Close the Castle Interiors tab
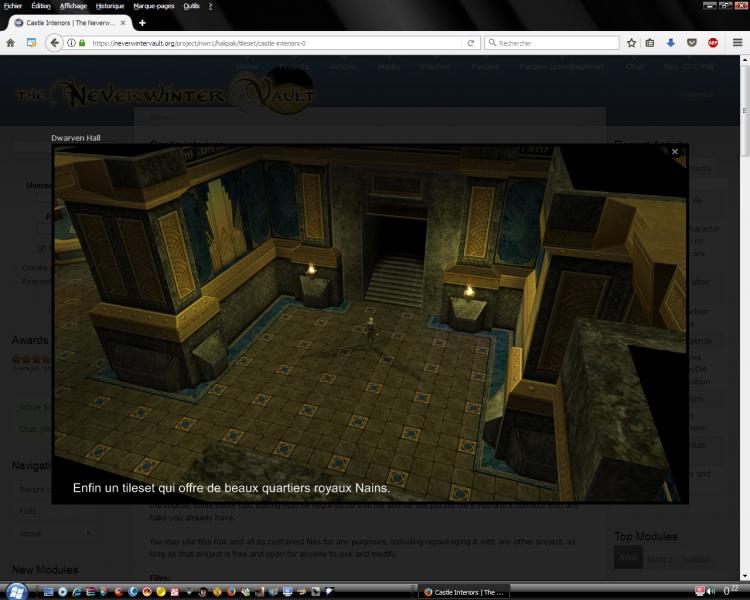The width and height of the screenshot is (750, 600). click(x=123, y=22)
